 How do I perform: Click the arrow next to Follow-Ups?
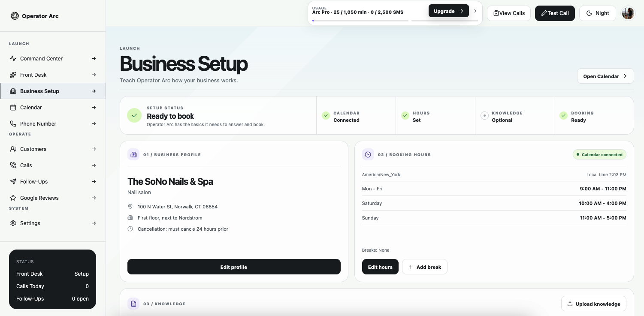pos(94,181)
